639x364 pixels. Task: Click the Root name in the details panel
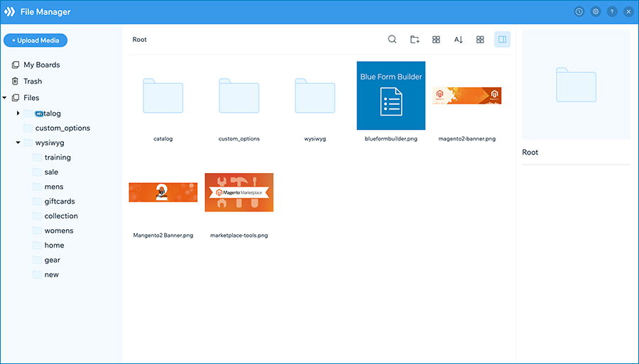click(x=530, y=153)
